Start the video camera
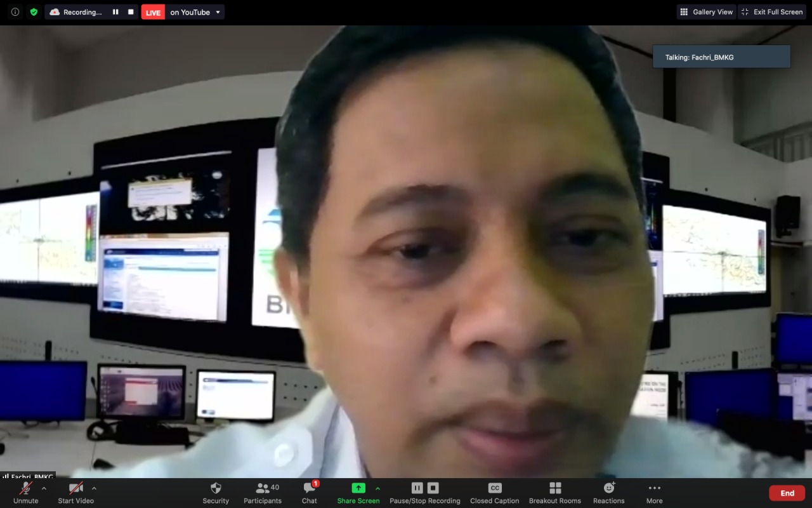Viewport: 812px width, 508px height. (x=76, y=491)
